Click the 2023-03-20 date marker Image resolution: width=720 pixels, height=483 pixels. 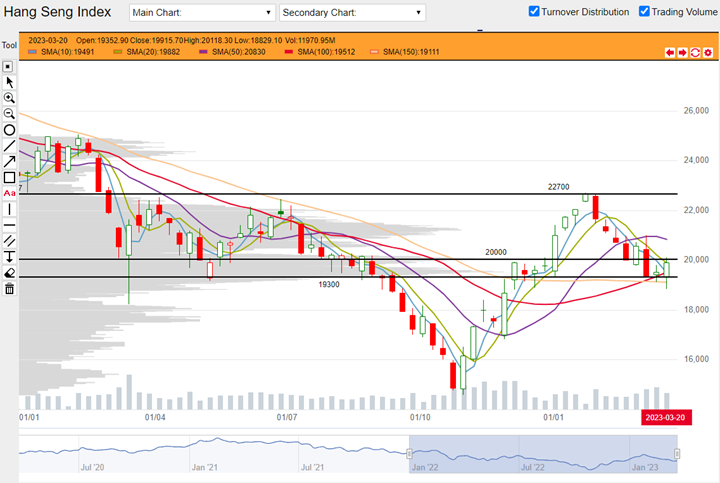click(666, 417)
